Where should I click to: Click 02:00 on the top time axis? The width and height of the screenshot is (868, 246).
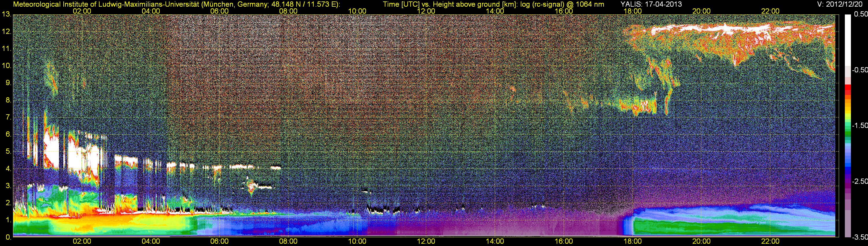pos(82,11)
